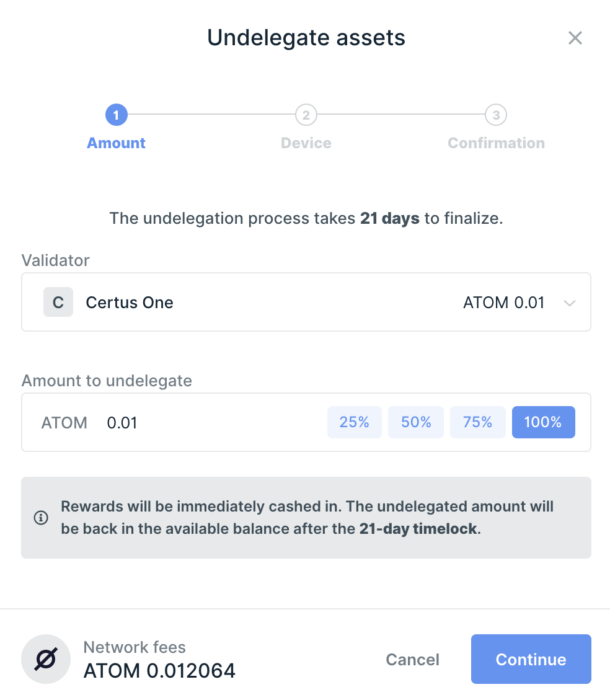Click the step 2 circle icon
The height and width of the screenshot is (700, 610).
306,115
